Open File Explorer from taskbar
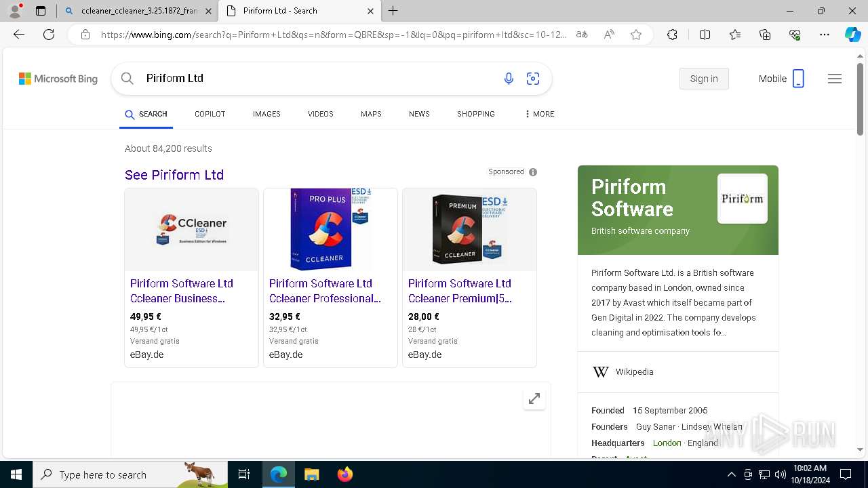Viewport: 868px width, 488px height. coord(311,474)
